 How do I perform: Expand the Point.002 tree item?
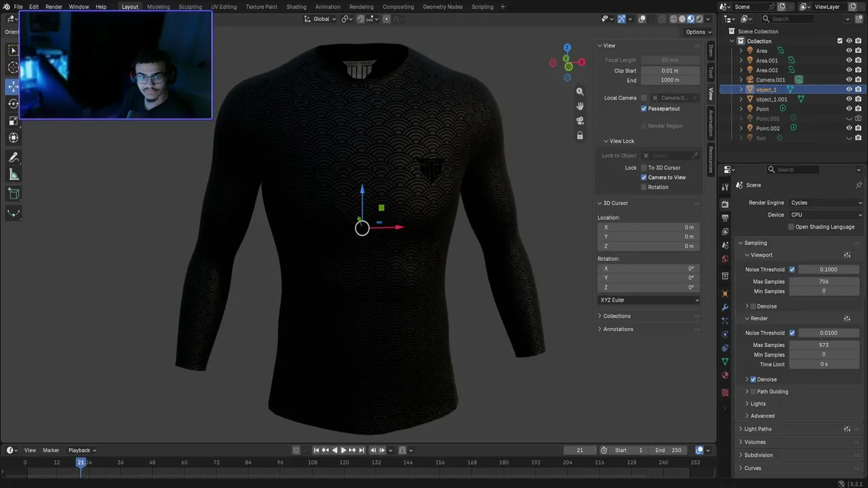tap(741, 128)
